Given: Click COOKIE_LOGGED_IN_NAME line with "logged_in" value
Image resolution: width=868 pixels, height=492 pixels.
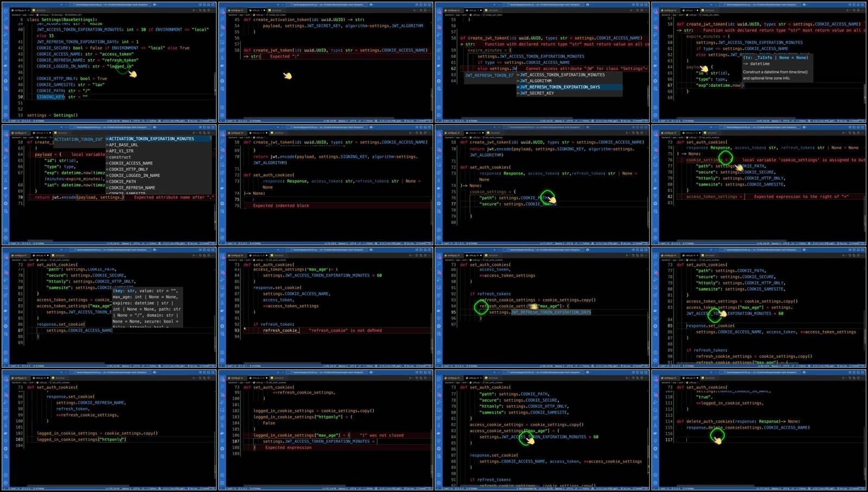Looking at the screenshot, I should click(x=85, y=66).
